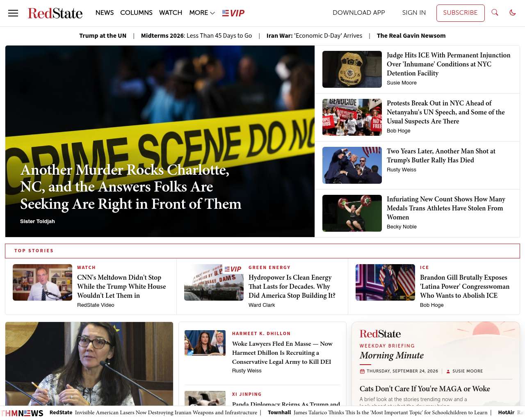Click the SUBSCRIBE button
The width and height of the screenshot is (525, 420).
click(460, 13)
